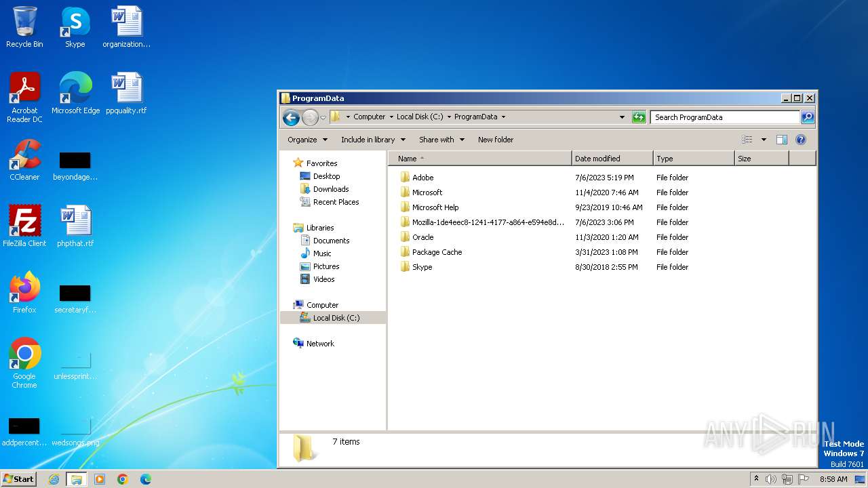The image size is (868, 488).
Task: Click the network tray icon
Action: click(x=787, y=479)
